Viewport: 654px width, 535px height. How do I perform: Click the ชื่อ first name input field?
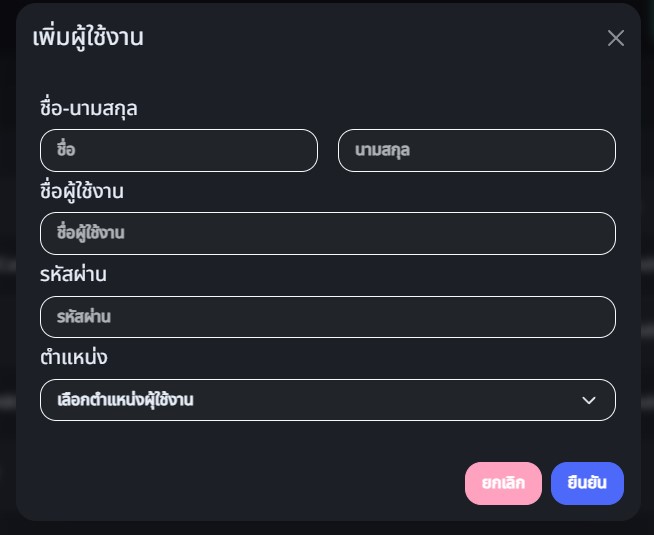point(179,150)
